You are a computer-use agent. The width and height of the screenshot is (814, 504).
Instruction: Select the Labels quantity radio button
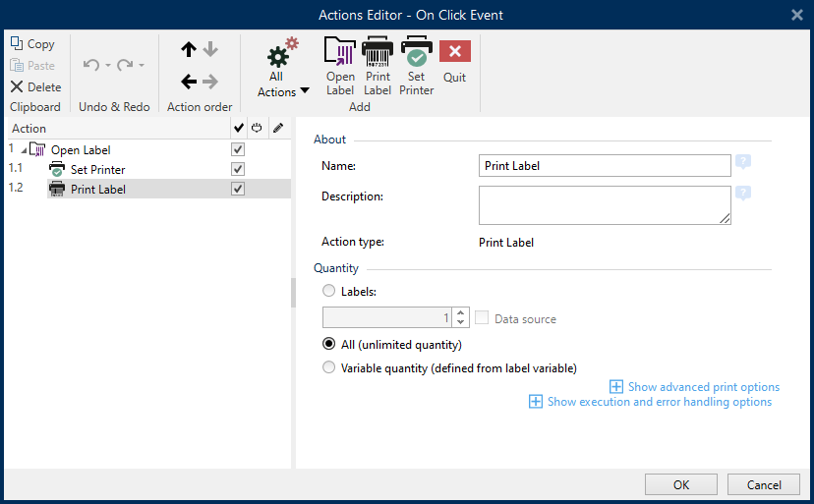coord(328,291)
